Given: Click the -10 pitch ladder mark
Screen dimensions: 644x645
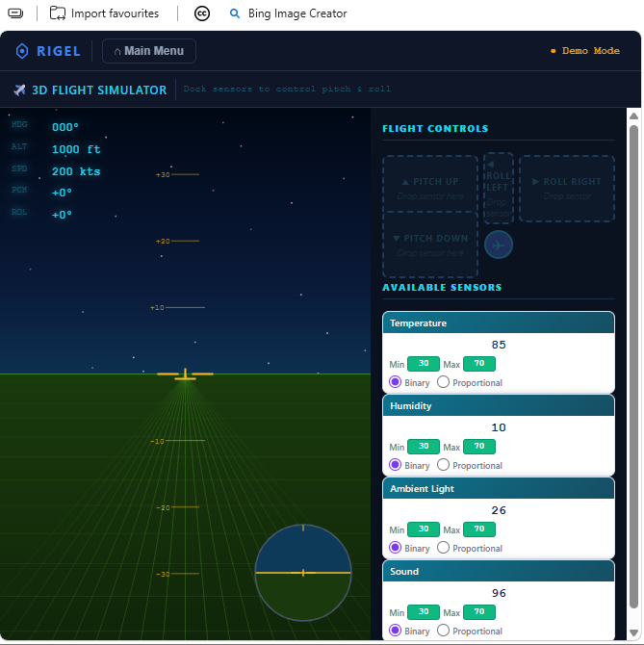Looking at the screenshot, I should [x=177, y=441].
